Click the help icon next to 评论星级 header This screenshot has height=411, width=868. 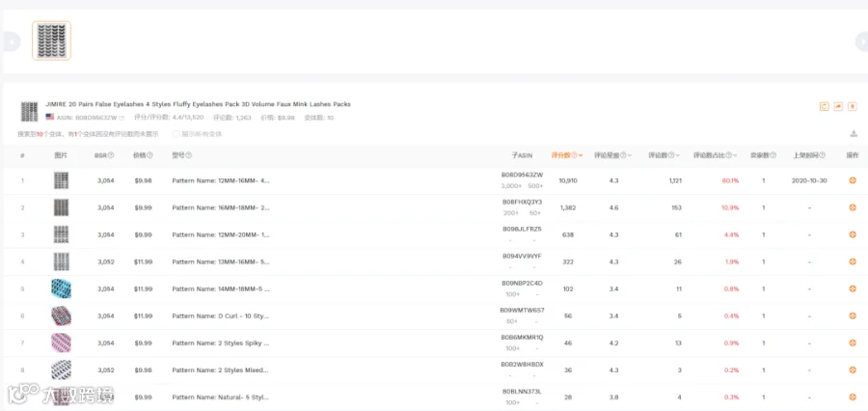(x=623, y=155)
